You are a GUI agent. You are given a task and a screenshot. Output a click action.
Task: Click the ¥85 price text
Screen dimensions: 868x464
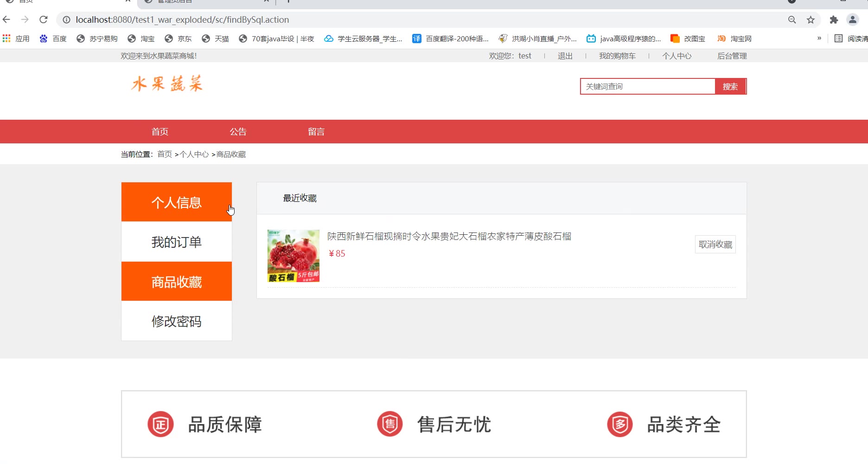337,253
